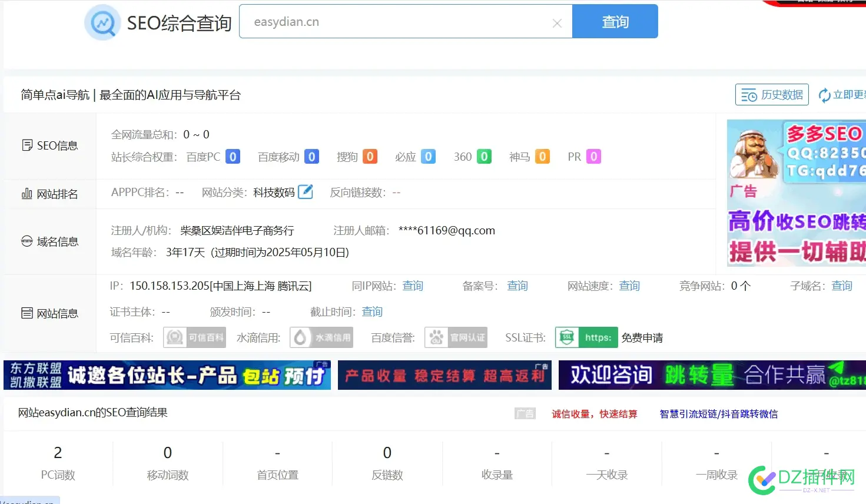Click the 必应 weight badge

(x=429, y=157)
